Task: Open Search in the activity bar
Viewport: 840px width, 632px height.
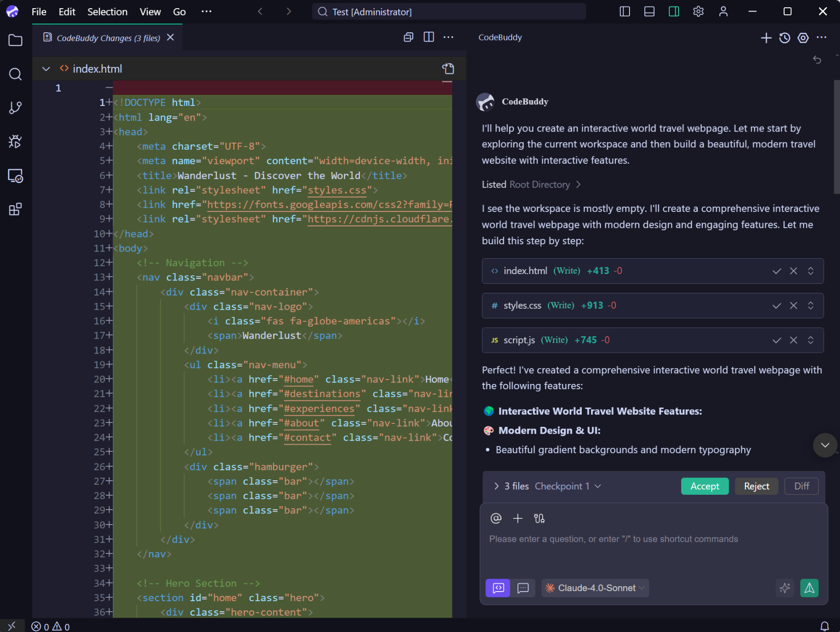Action: [x=15, y=74]
